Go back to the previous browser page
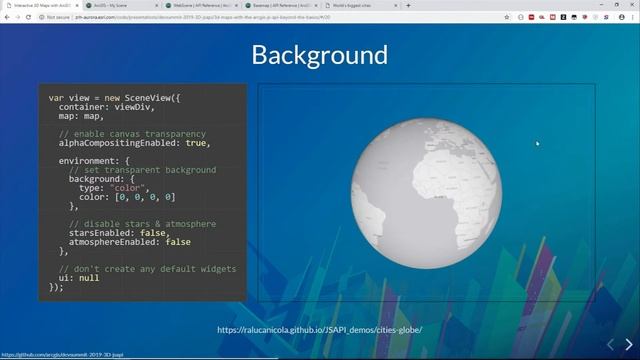Screen dimensions: 640x360 pos(7,17)
